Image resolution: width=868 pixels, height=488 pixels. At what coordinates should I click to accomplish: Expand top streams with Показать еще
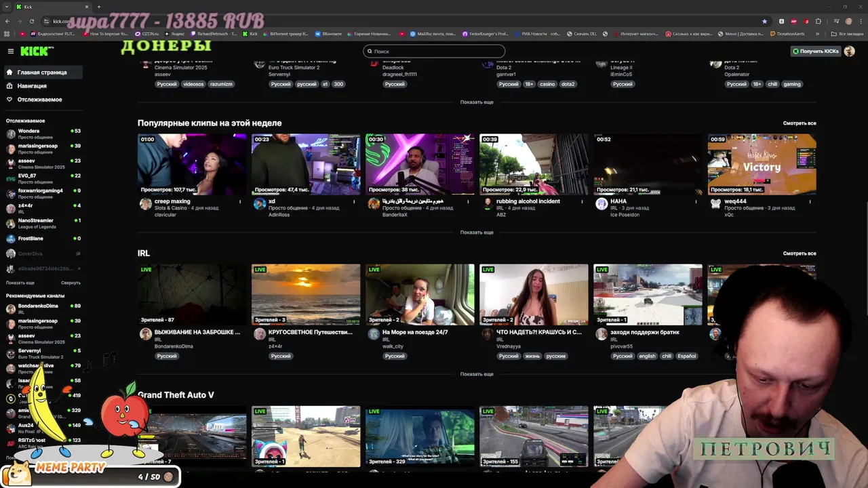(x=477, y=102)
